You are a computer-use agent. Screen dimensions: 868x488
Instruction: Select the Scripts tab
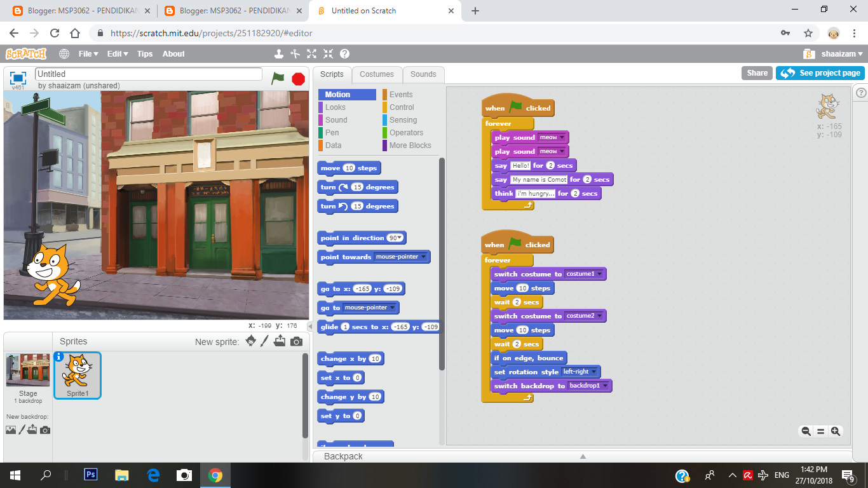[332, 74]
